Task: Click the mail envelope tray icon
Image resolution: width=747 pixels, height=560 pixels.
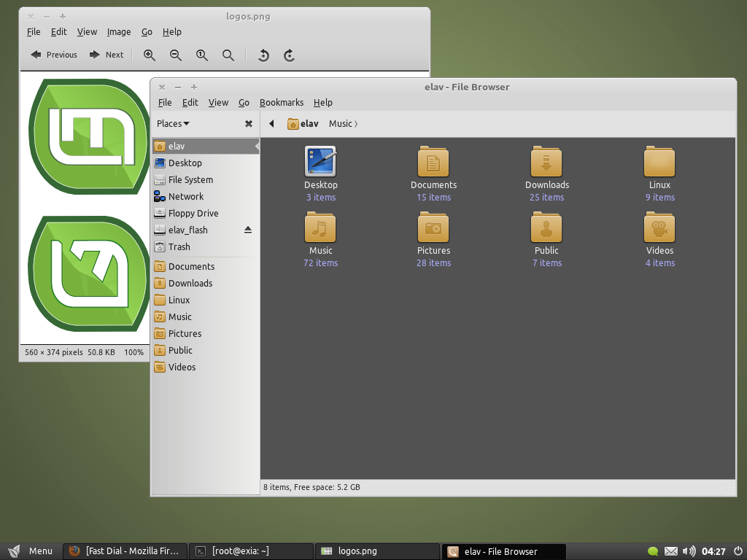Action: pyautogui.click(x=671, y=551)
